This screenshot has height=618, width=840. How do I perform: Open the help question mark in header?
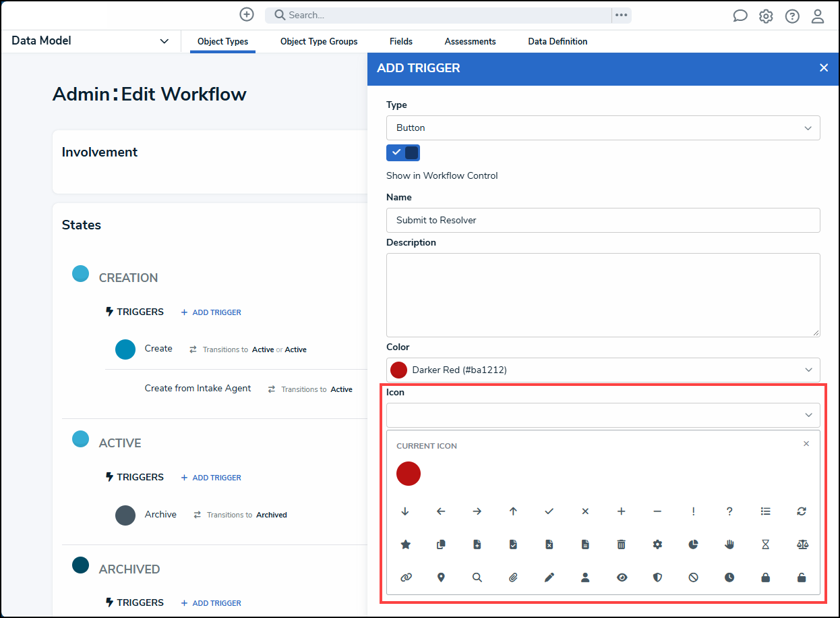coord(792,16)
